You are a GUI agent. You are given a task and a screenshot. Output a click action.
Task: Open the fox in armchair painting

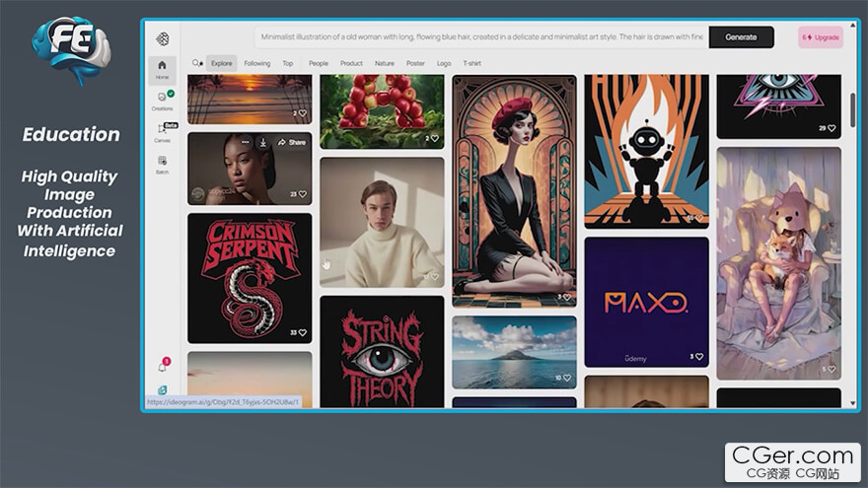[779, 263]
